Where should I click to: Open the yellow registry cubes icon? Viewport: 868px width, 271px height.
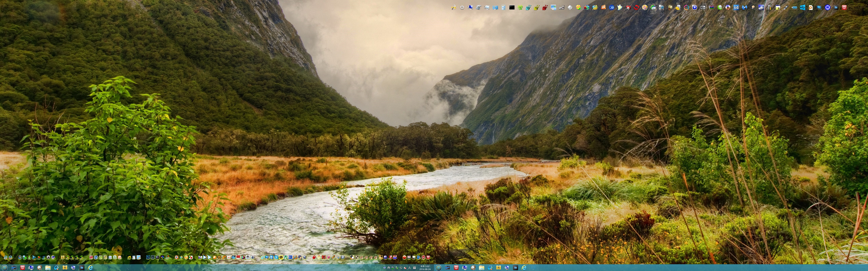point(536,7)
